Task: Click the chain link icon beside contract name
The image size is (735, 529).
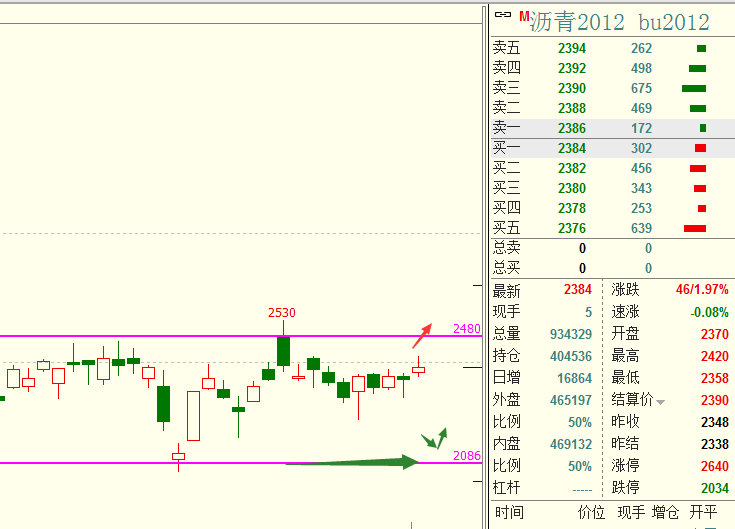Action: [x=503, y=15]
